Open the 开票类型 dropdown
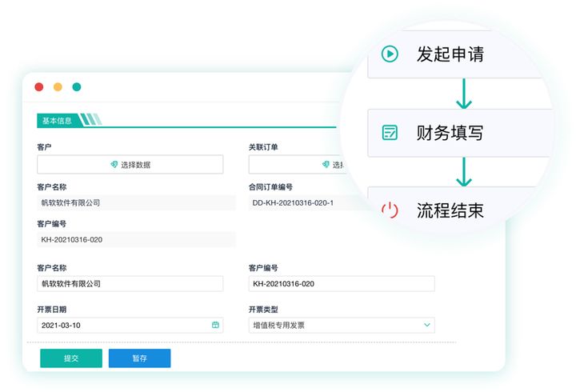The height and width of the screenshot is (392, 576). [x=342, y=325]
